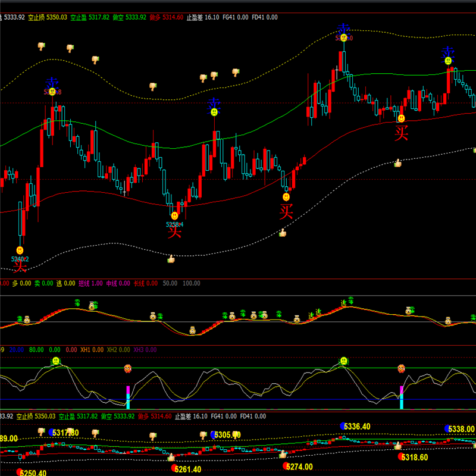Click the red angry face near the left of oscillator panel
Image resolution: width=476 pixels, height=476 pixels.
pyautogui.click(x=128, y=369)
